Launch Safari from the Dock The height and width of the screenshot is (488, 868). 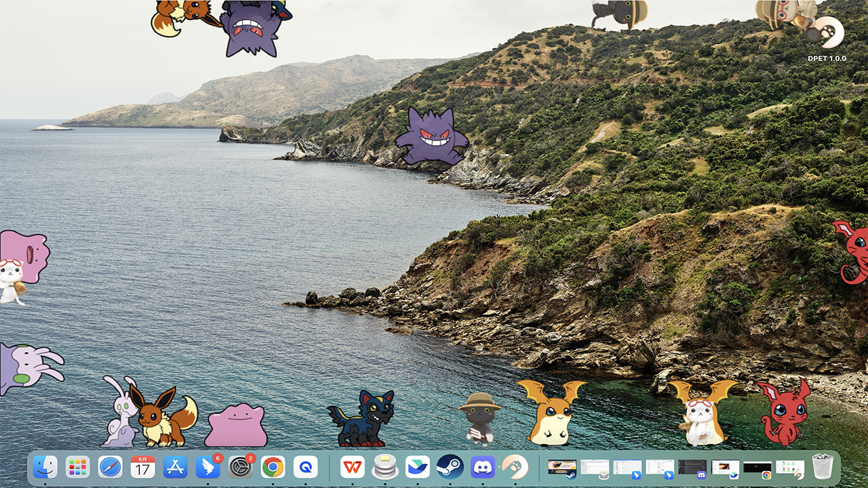(108, 467)
